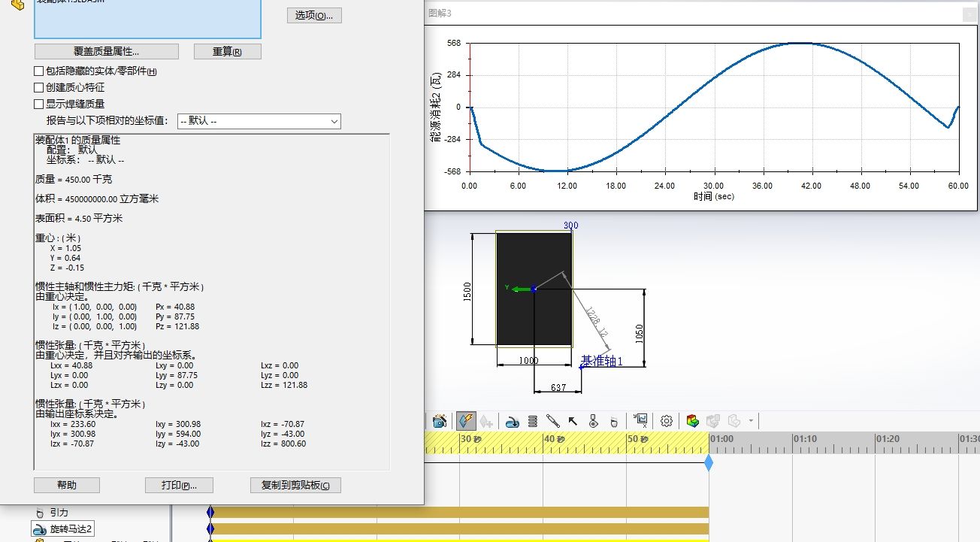Click the 重算 recalculate button

[227, 51]
